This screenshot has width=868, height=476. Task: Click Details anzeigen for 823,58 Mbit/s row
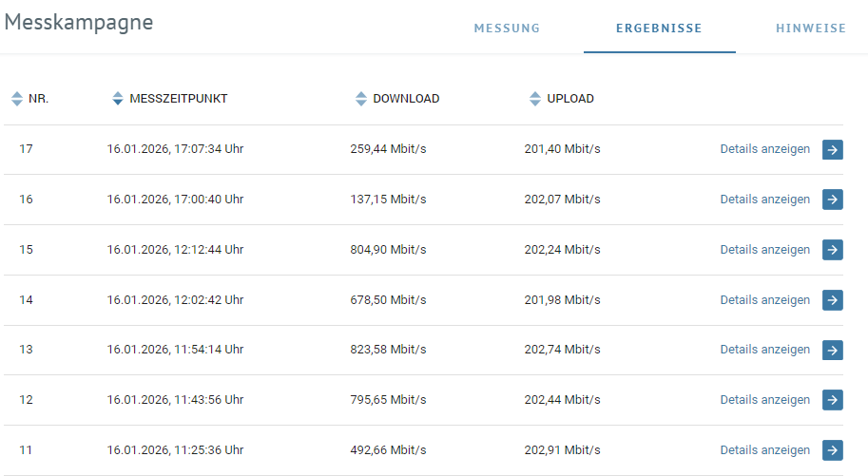(765, 350)
